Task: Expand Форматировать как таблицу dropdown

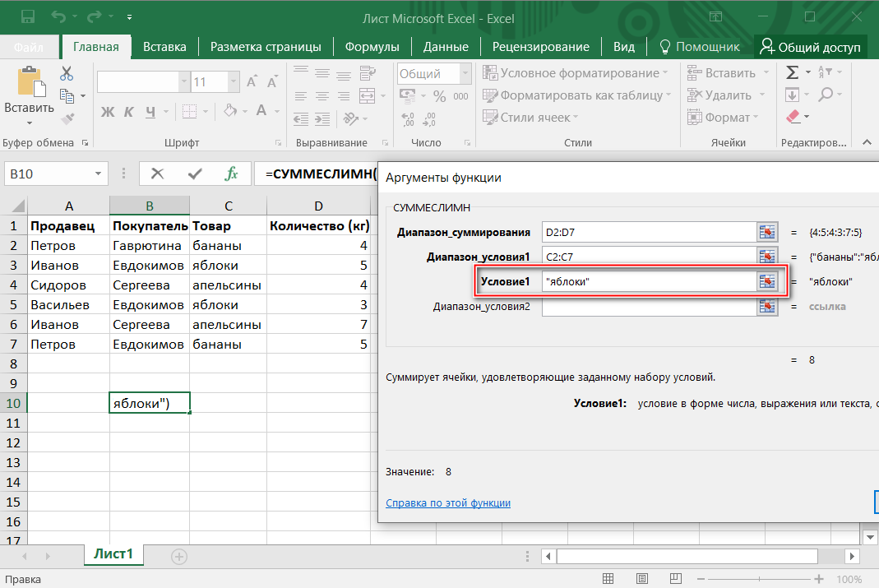Action: coord(669,95)
